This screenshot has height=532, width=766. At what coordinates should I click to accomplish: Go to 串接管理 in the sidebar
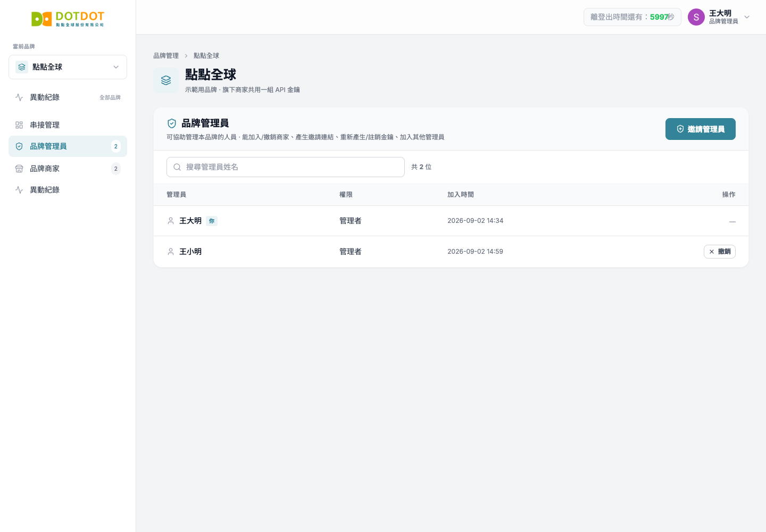point(68,125)
